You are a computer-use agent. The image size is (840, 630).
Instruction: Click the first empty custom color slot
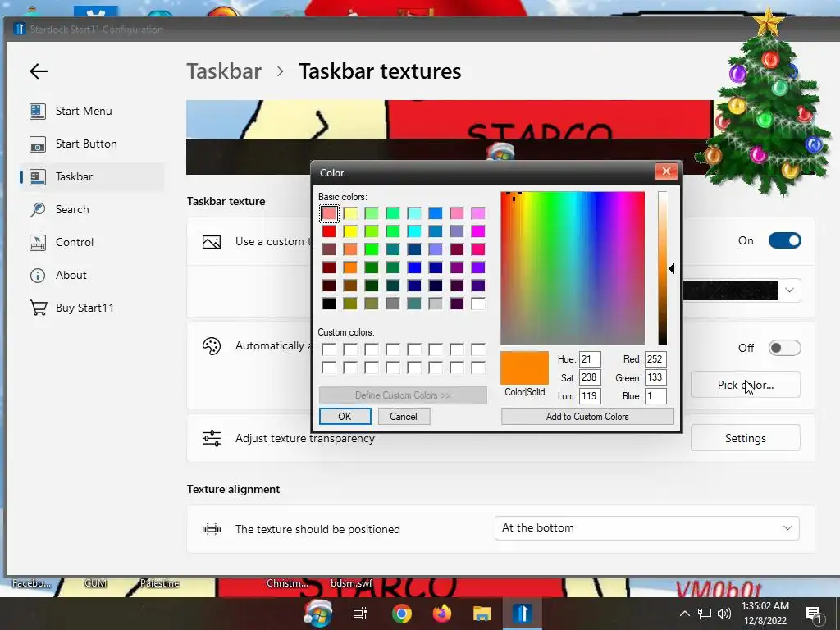(329, 349)
